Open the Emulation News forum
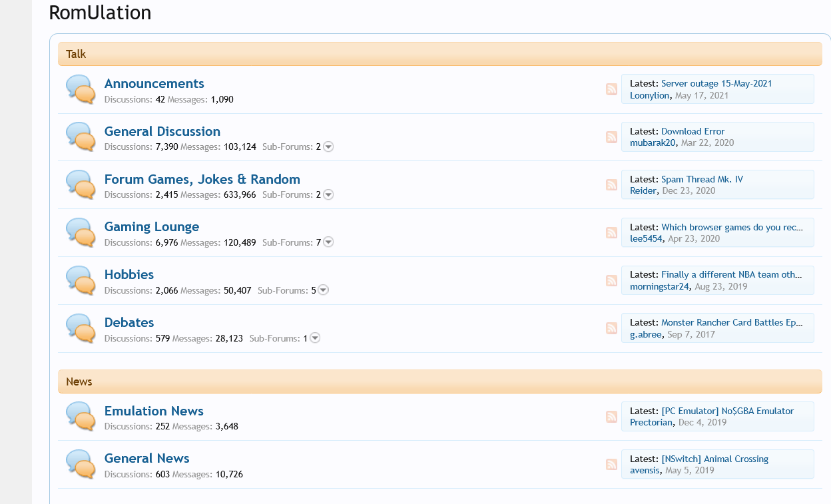 [154, 411]
